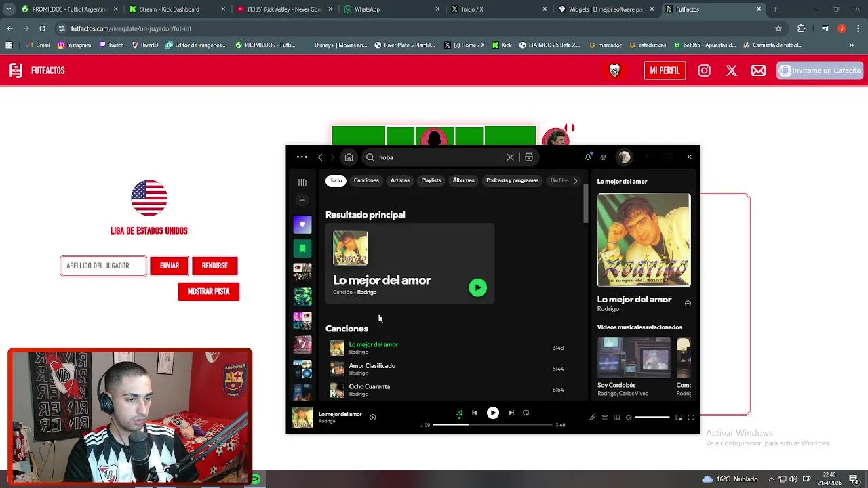Open Soy Cordobés related video thumbnail
Screen dimensions: 868x488
point(633,358)
